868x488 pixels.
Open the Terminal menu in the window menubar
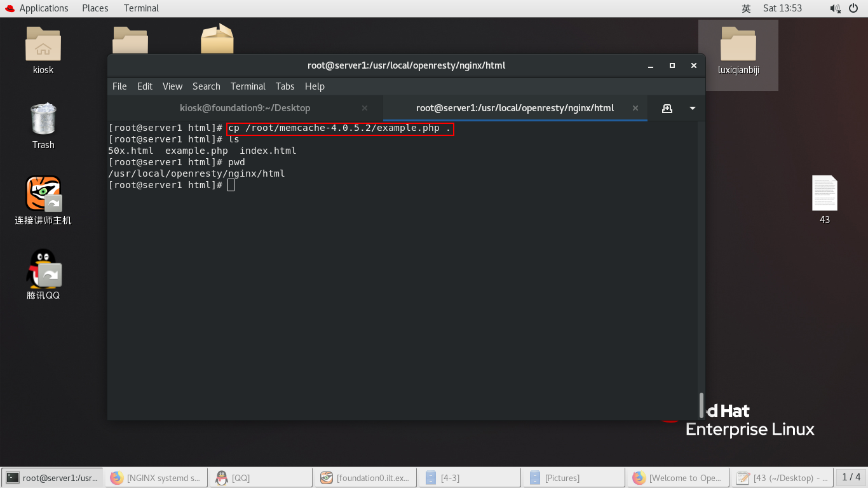248,86
